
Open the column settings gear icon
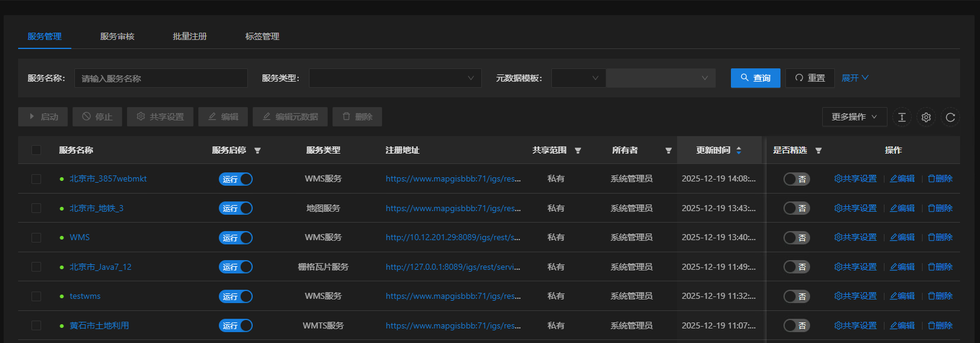(x=926, y=117)
